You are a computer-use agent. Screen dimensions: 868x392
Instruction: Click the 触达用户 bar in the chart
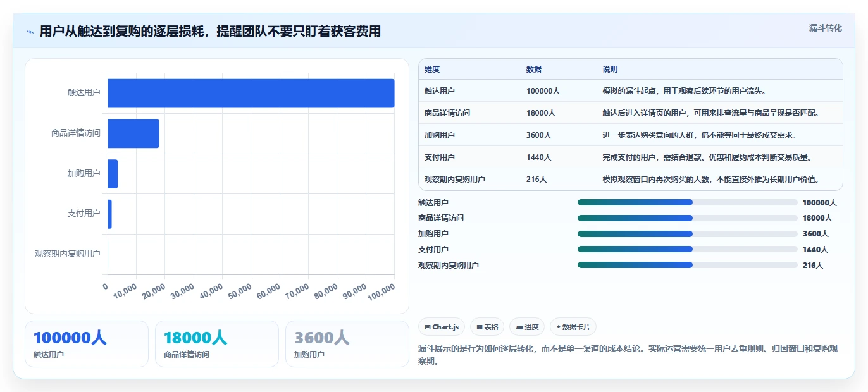click(x=251, y=93)
